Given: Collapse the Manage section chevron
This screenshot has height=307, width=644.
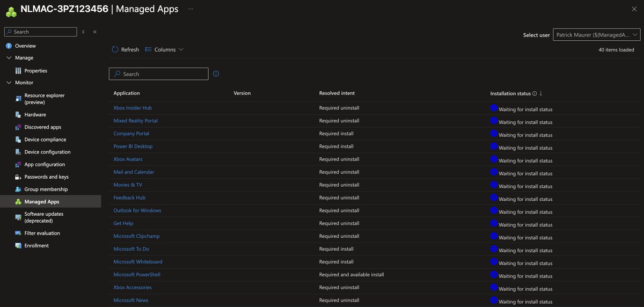Looking at the screenshot, I should click(9, 58).
